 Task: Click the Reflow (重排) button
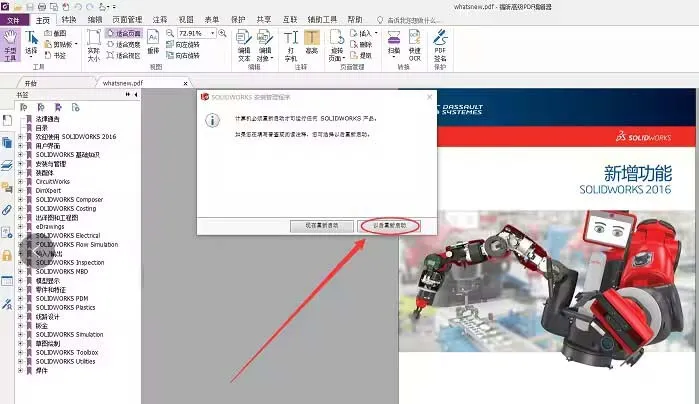coord(153,43)
